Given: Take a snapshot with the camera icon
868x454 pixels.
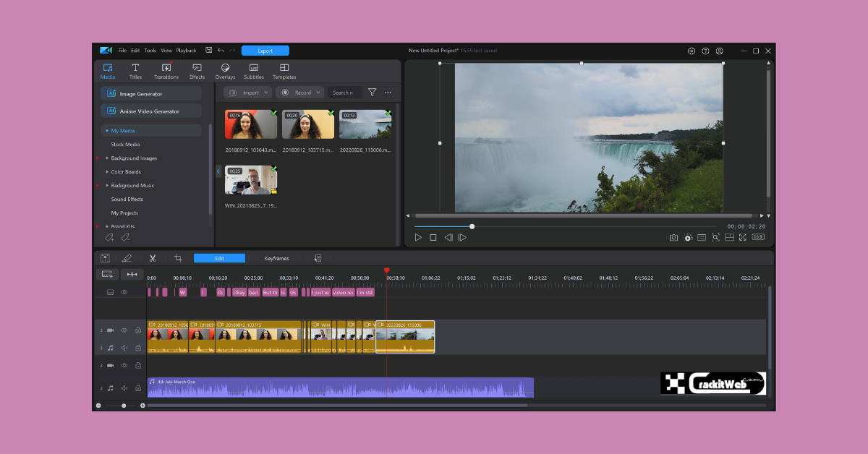Looking at the screenshot, I should 673,237.
